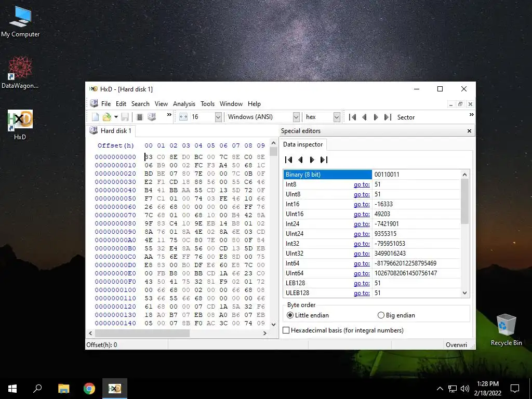Open the Edit menu
The image size is (532, 399).
click(x=121, y=104)
